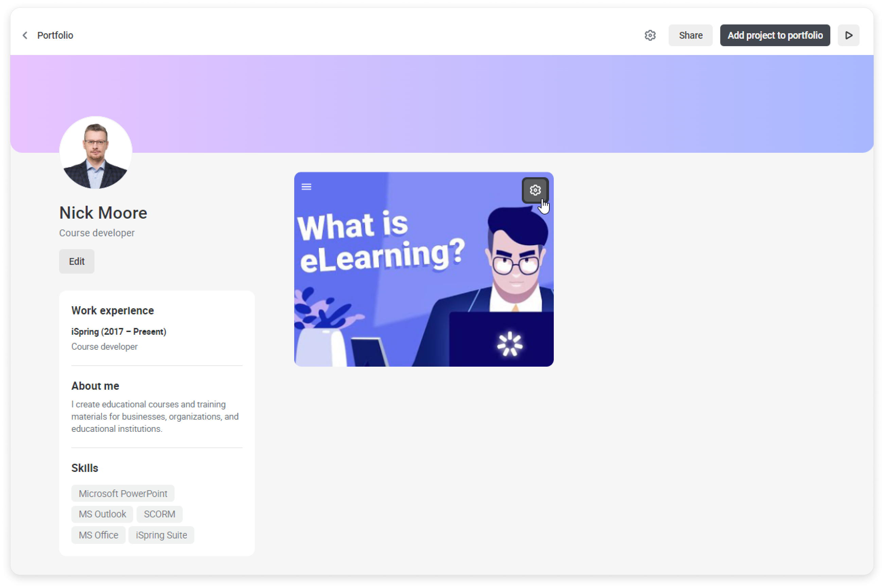Click the Share button
884x588 pixels.
(x=690, y=35)
